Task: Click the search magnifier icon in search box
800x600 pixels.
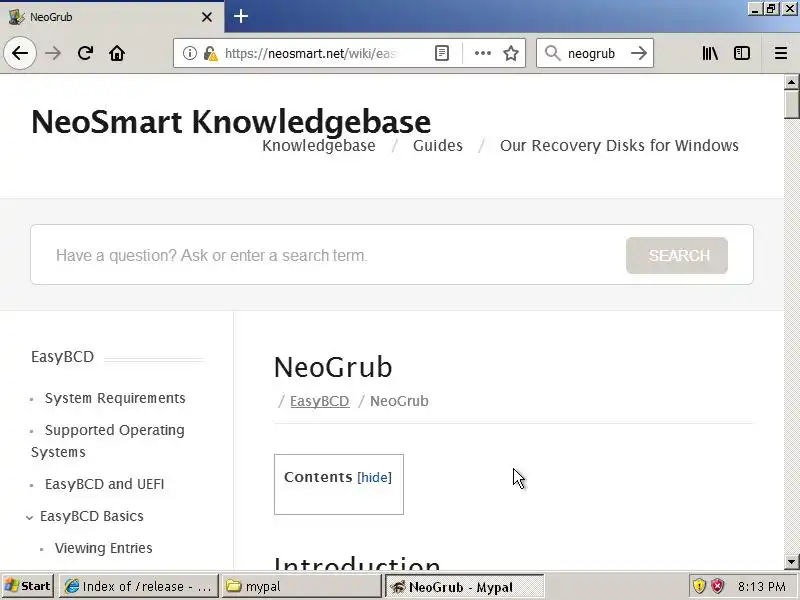Action: click(x=553, y=53)
